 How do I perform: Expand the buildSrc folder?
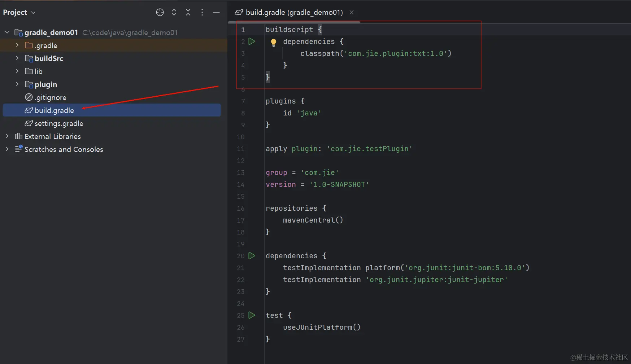click(17, 58)
